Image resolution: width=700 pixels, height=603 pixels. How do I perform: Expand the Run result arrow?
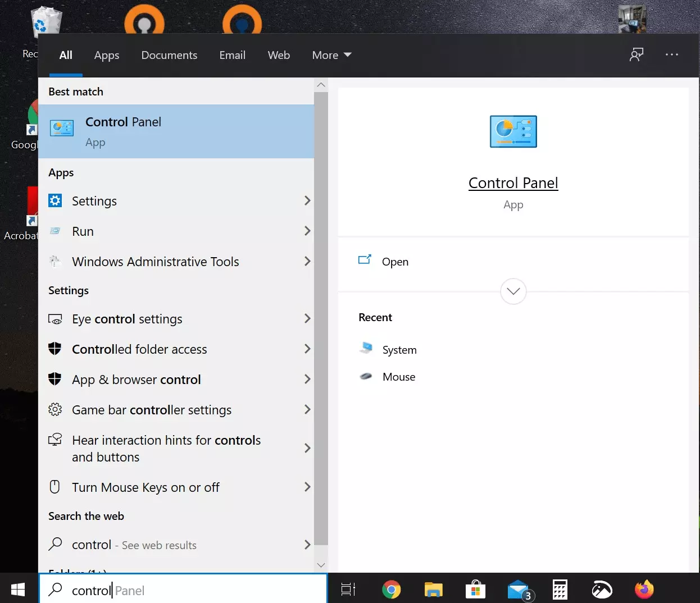pos(307,231)
